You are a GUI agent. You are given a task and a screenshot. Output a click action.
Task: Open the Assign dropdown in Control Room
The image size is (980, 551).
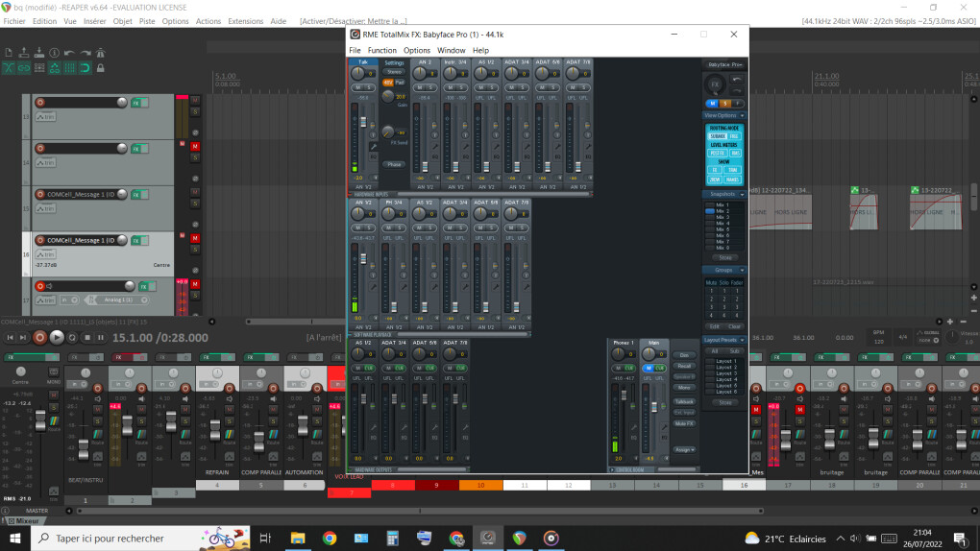point(684,450)
